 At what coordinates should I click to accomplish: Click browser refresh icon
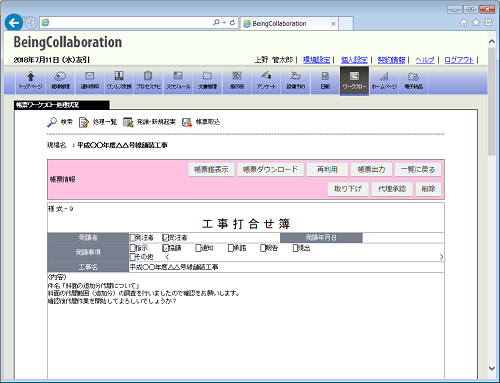pos(232,22)
